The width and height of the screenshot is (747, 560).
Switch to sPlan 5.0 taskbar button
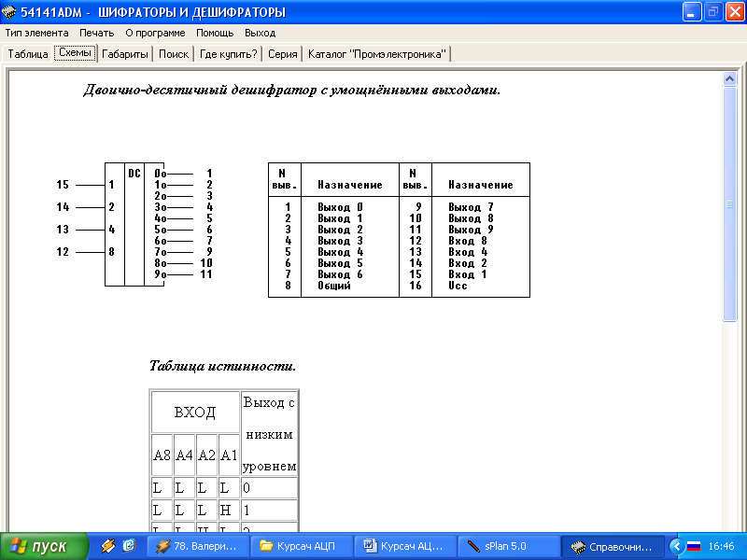pos(508,546)
